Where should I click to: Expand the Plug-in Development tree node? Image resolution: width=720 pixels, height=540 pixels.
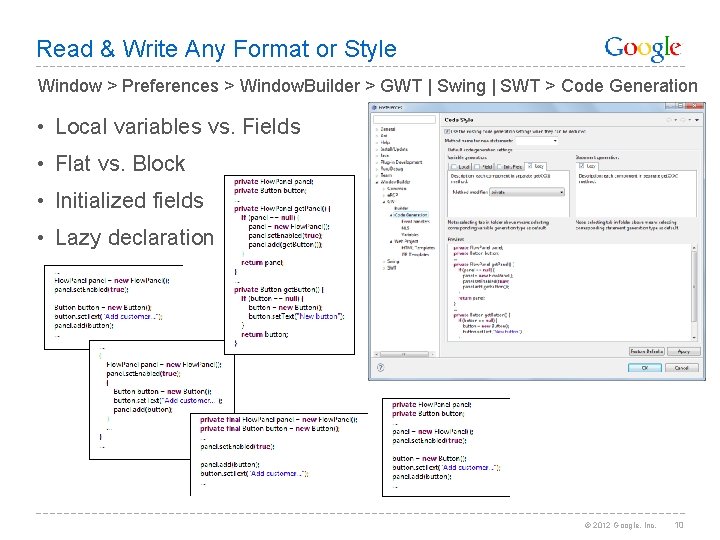(377, 162)
